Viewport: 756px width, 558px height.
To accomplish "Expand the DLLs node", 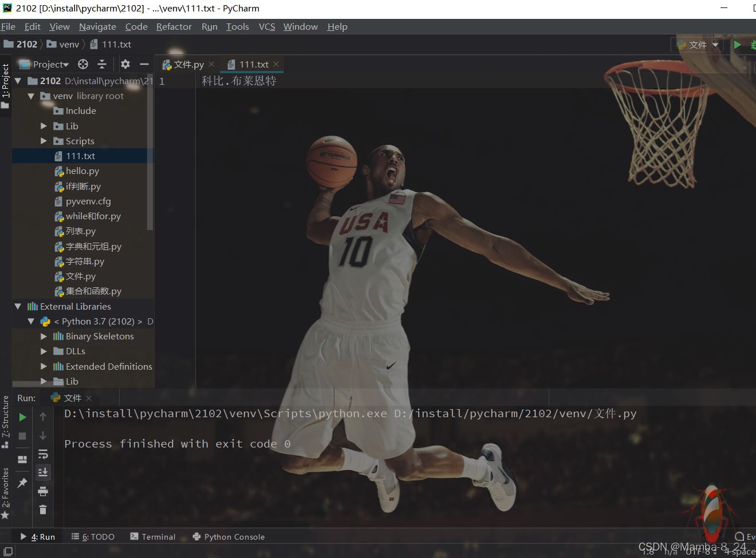I will coord(44,351).
